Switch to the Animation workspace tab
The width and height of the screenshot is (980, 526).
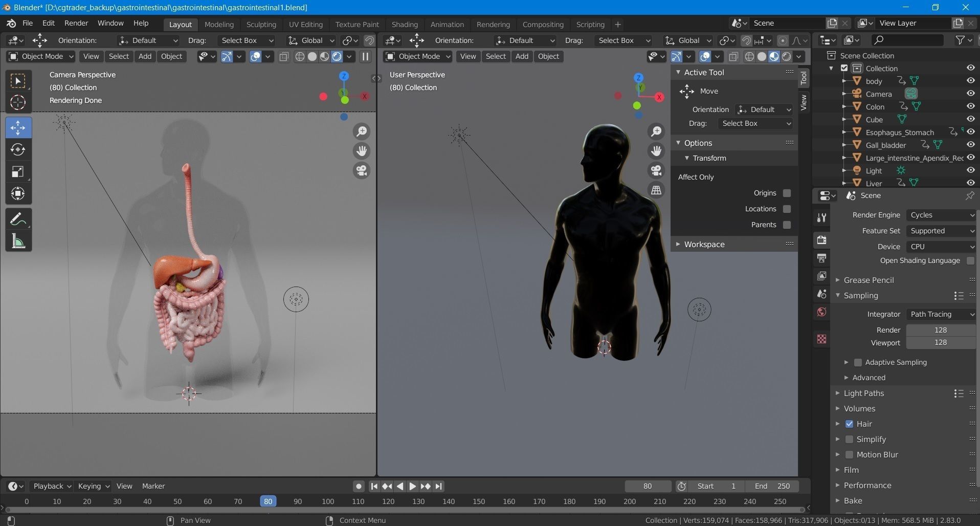[x=447, y=24]
